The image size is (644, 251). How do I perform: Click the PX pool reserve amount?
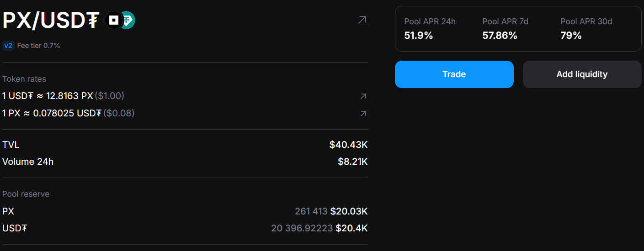(311, 211)
